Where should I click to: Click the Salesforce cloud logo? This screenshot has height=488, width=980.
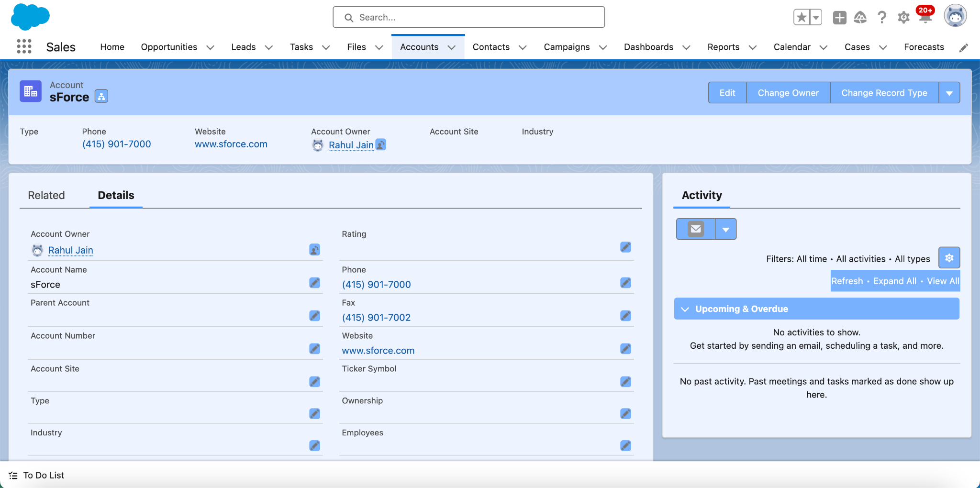point(30,17)
